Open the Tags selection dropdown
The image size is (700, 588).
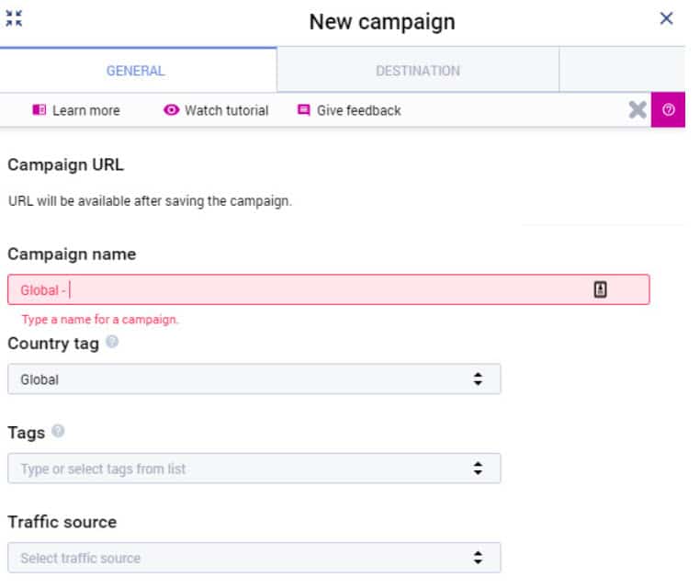pyautogui.click(x=254, y=469)
